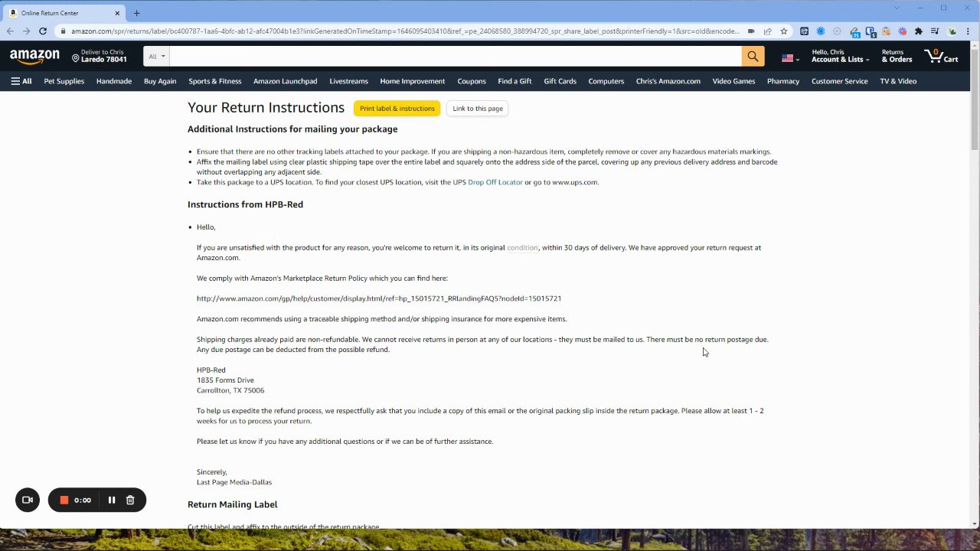Click Returns & Orders

pos(897,56)
